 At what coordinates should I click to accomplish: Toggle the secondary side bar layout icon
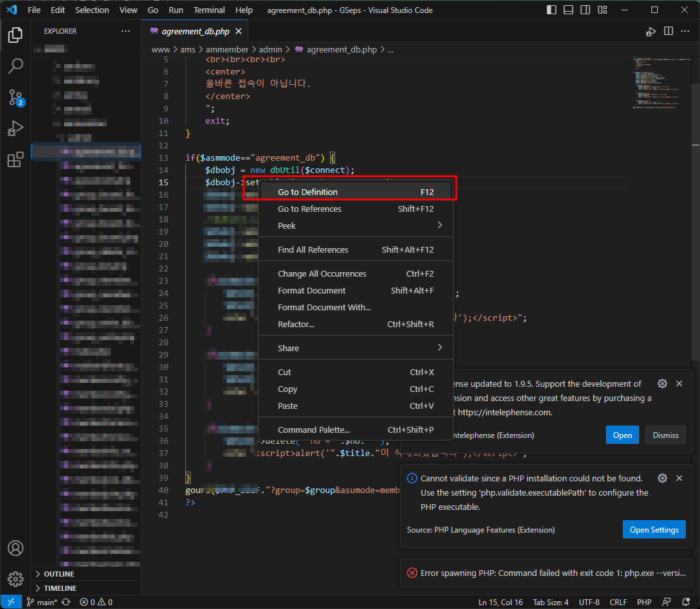[x=585, y=10]
